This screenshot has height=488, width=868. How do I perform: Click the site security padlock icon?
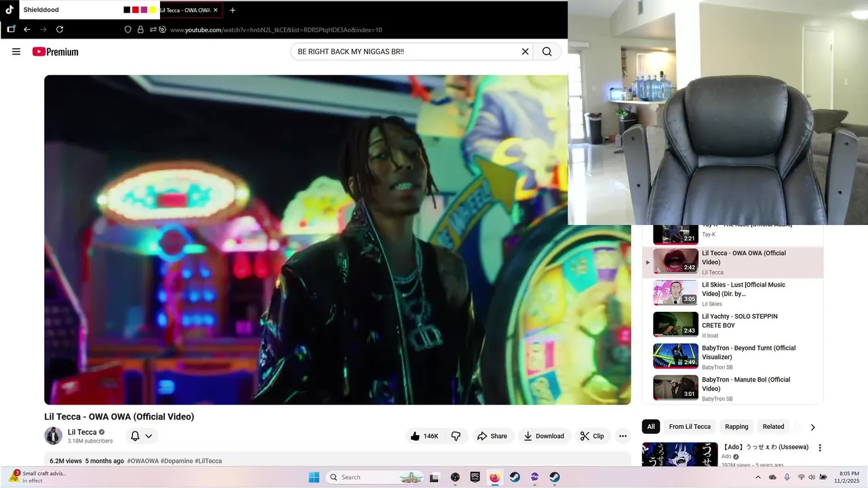coord(140,30)
